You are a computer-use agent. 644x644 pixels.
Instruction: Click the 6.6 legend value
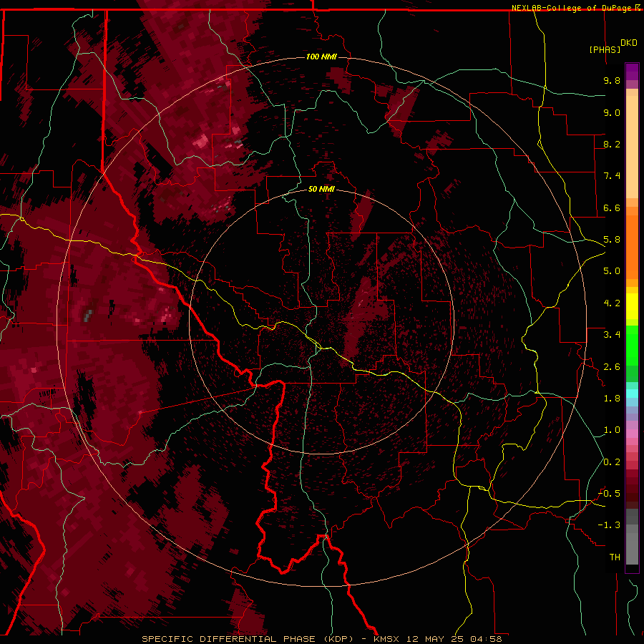coord(612,208)
